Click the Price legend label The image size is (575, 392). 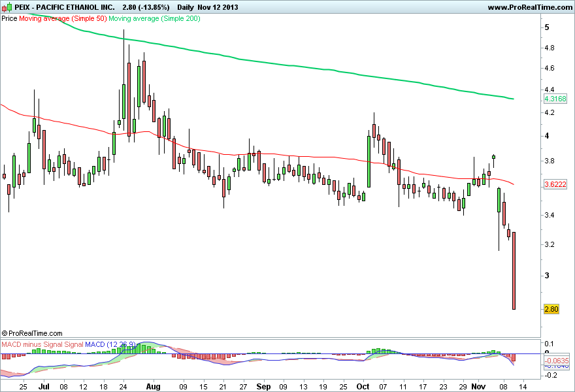[x=9, y=18]
